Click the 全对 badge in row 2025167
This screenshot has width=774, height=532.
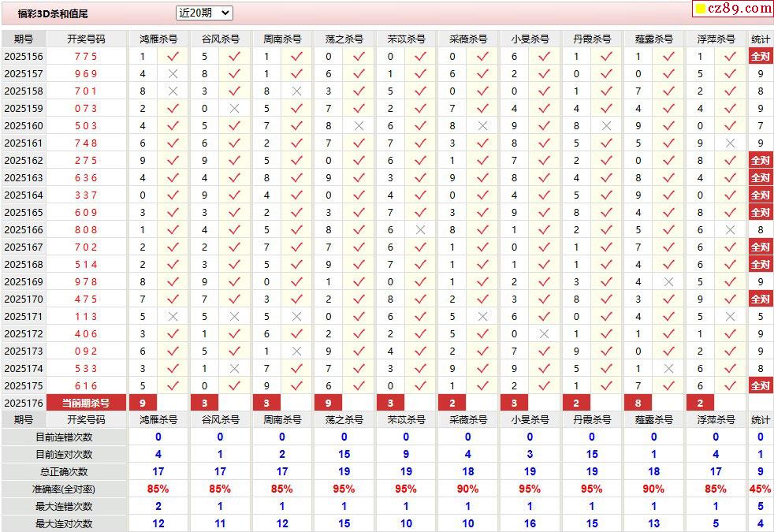(760, 247)
